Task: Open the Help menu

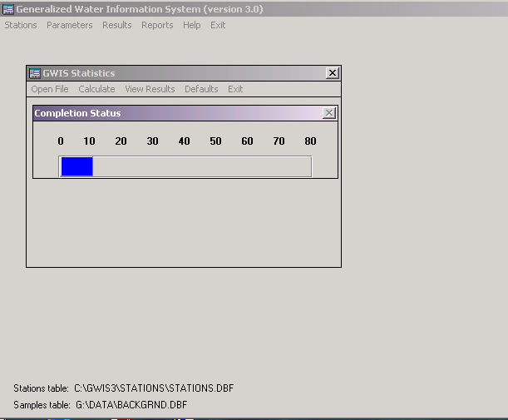Action: point(192,25)
